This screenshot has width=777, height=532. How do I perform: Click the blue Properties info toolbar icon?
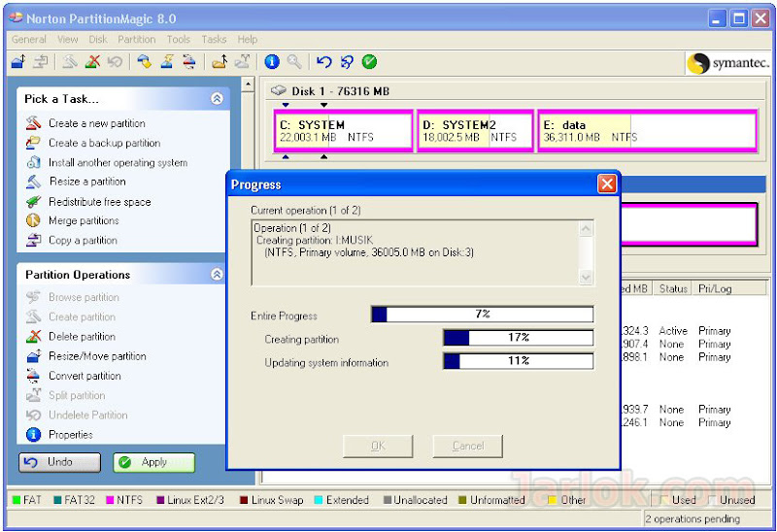click(272, 62)
